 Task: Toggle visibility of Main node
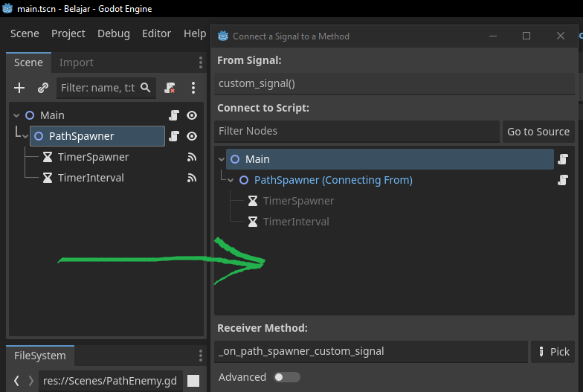192,115
